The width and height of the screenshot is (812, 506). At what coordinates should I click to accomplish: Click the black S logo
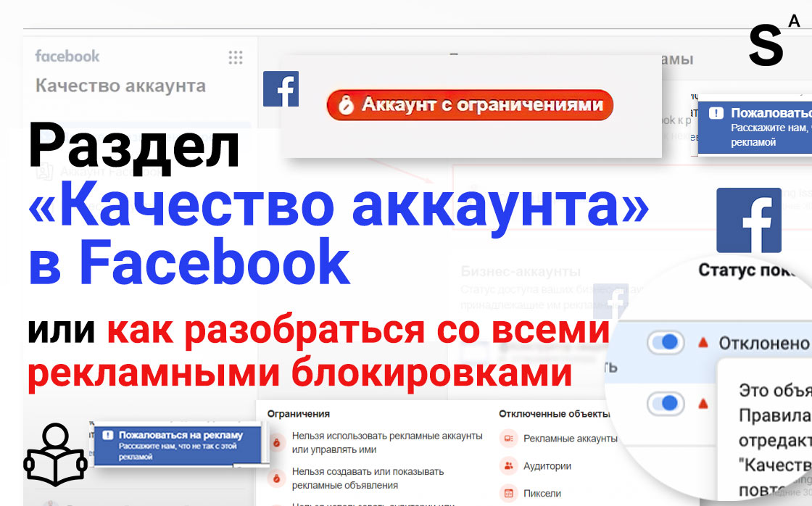point(766,45)
